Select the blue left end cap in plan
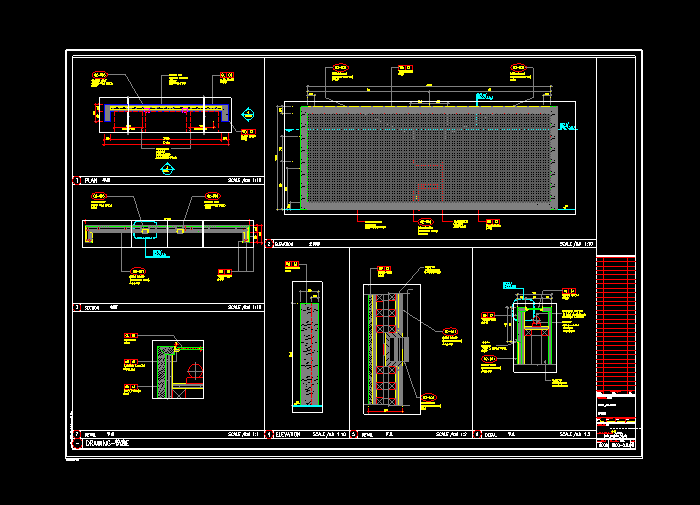This screenshot has width=700, height=505. pyautogui.click(x=108, y=114)
